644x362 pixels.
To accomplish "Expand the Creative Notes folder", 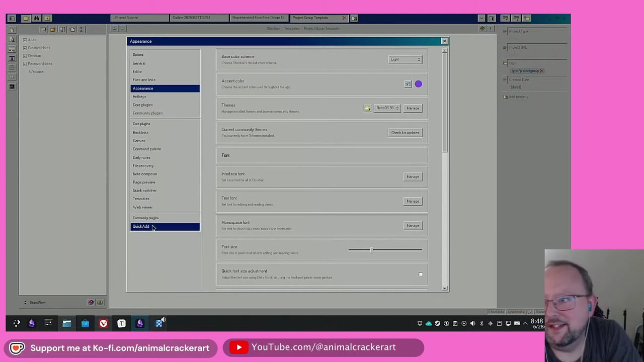I will 25,48.
